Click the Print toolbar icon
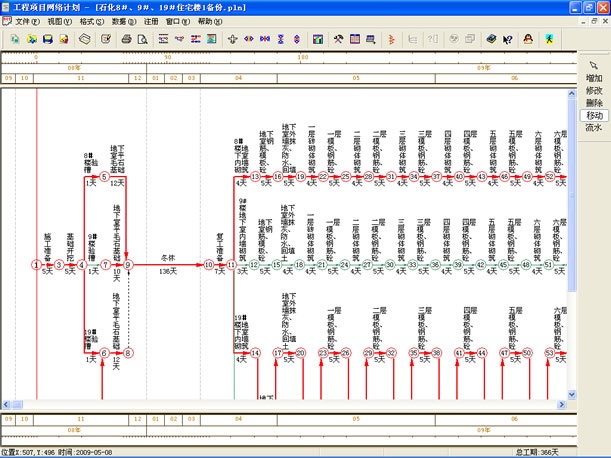Screen dimensions: 611x458 [127, 39]
